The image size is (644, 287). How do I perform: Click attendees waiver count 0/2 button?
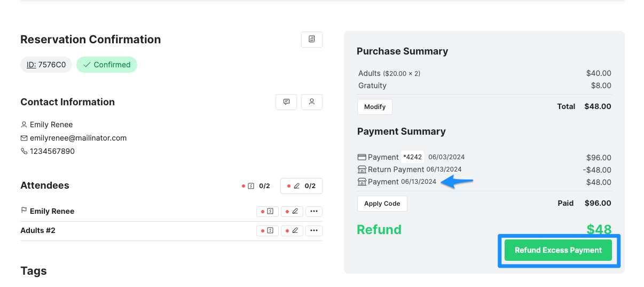256,186
